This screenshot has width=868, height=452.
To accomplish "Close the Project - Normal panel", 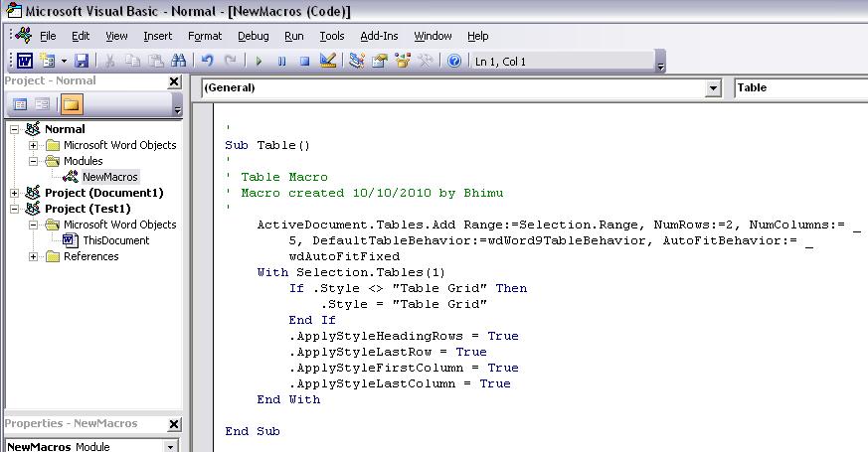I will tap(174, 81).
